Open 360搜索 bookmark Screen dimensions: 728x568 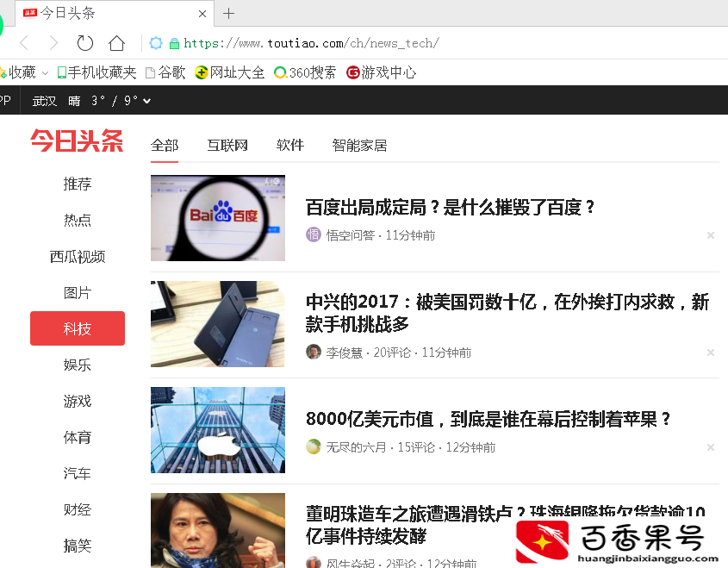(x=305, y=72)
